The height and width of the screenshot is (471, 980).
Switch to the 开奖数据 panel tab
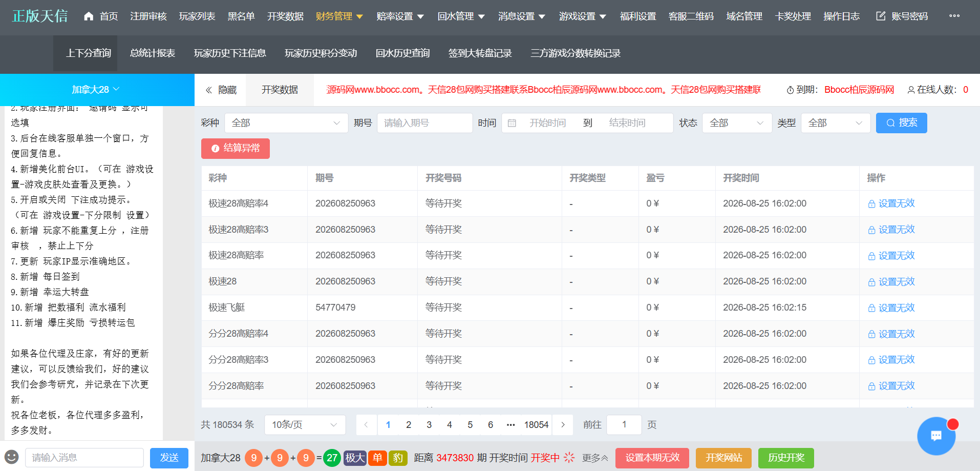point(280,90)
